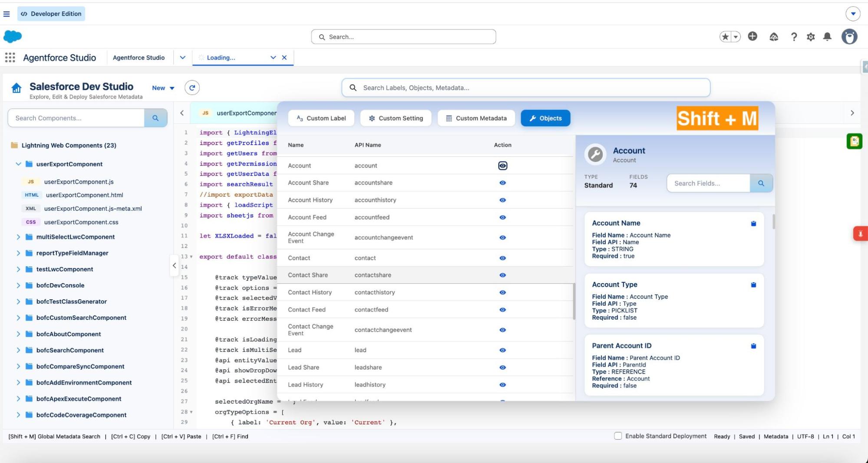Click the Search Components input field
Image resolution: width=868 pixels, height=463 pixels.
[76, 118]
